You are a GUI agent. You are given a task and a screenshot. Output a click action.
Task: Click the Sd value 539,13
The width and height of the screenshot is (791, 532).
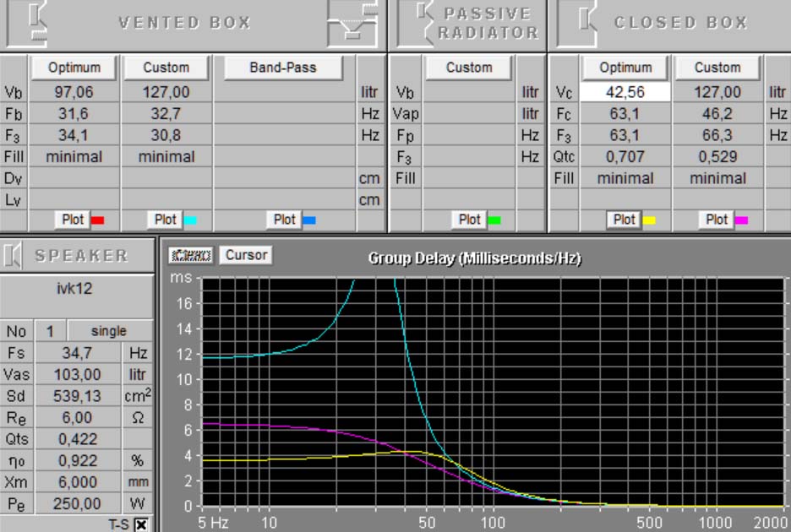pyautogui.click(x=77, y=396)
